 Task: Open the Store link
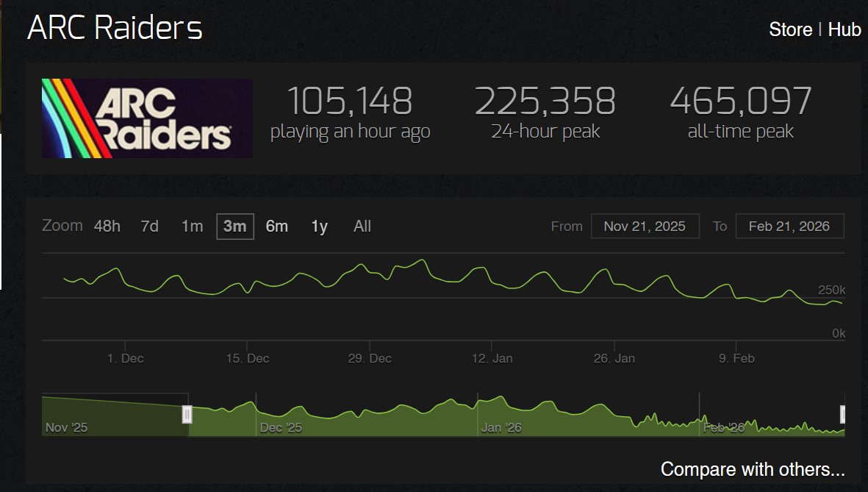pos(790,29)
